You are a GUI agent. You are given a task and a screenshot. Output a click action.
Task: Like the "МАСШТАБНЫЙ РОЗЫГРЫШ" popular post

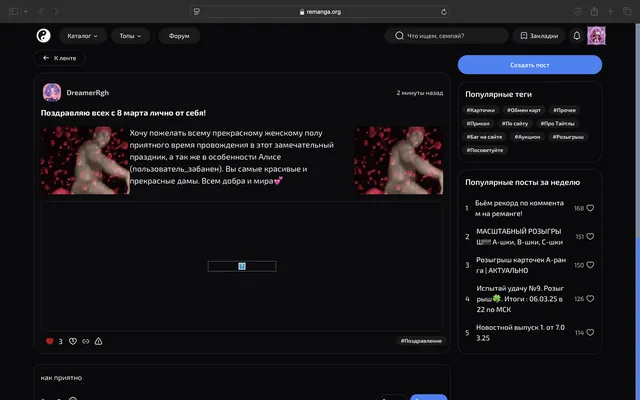click(590, 237)
